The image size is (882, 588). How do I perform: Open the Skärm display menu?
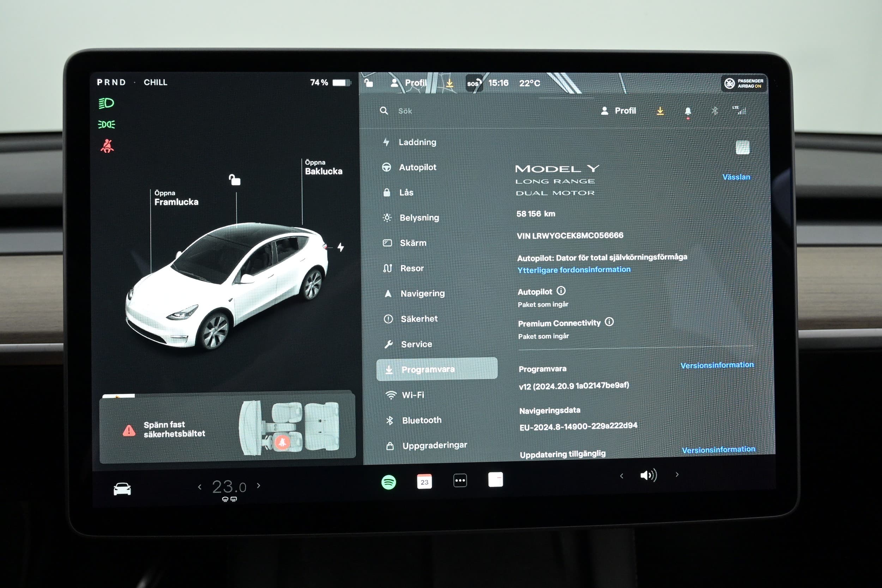tap(404, 243)
